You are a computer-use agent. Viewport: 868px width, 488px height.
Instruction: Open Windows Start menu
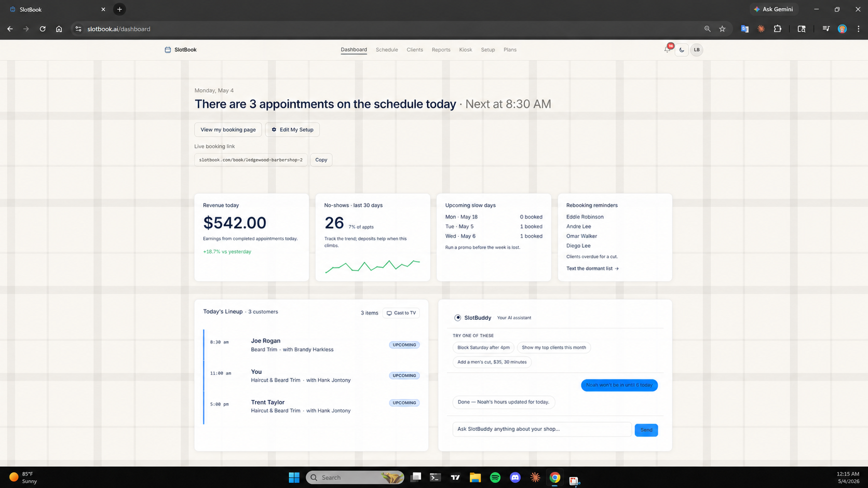point(294,478)
